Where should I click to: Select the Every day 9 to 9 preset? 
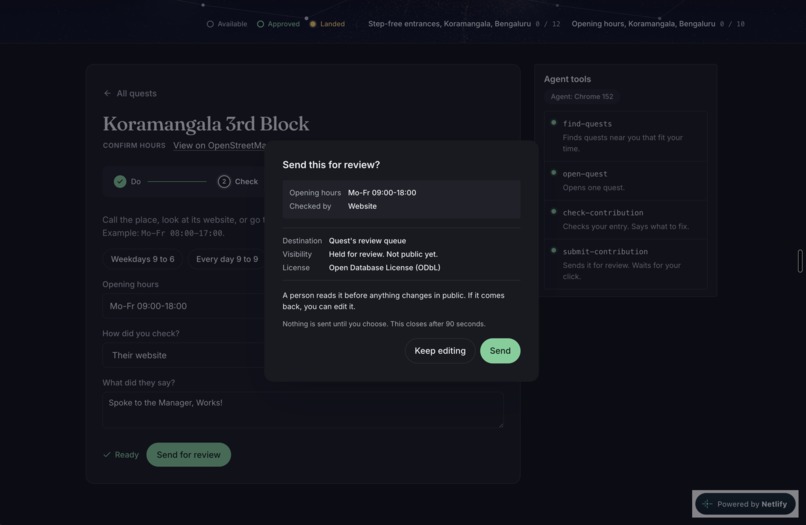coord(227,259)
